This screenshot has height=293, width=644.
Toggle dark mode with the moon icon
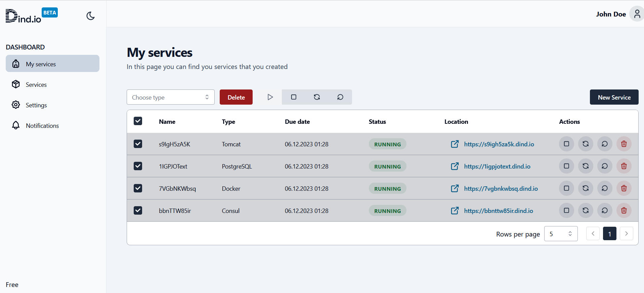(x=90, y=16)
